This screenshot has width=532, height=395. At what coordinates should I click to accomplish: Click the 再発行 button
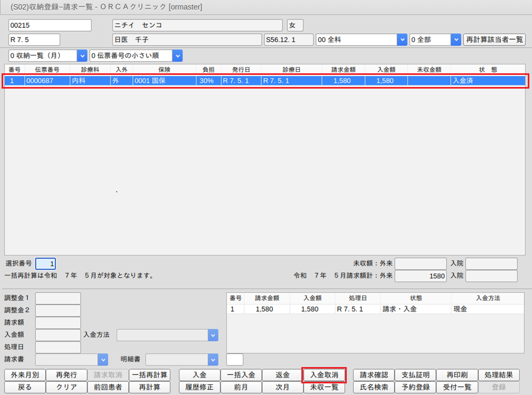click(66, 375)
